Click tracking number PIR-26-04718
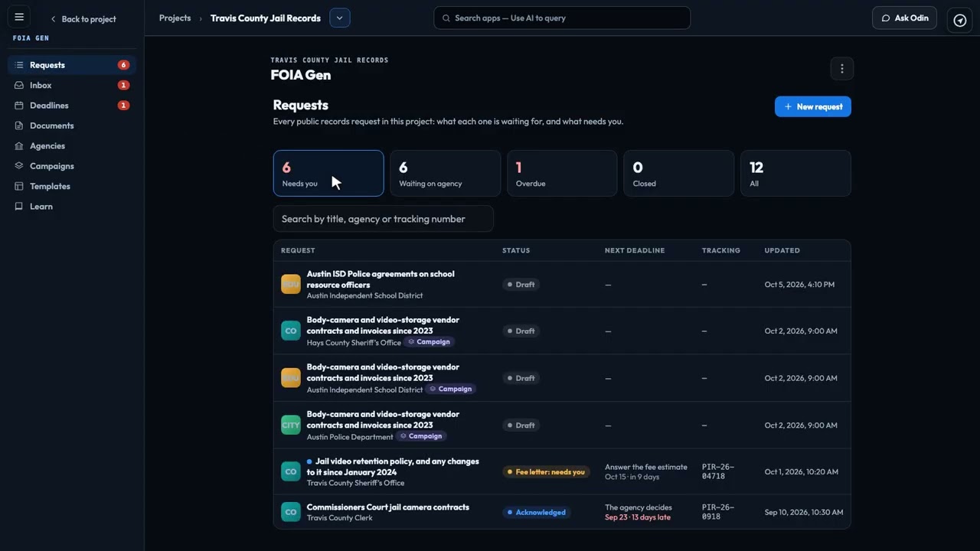The image size is (980, 551). (x=718, y=471)
